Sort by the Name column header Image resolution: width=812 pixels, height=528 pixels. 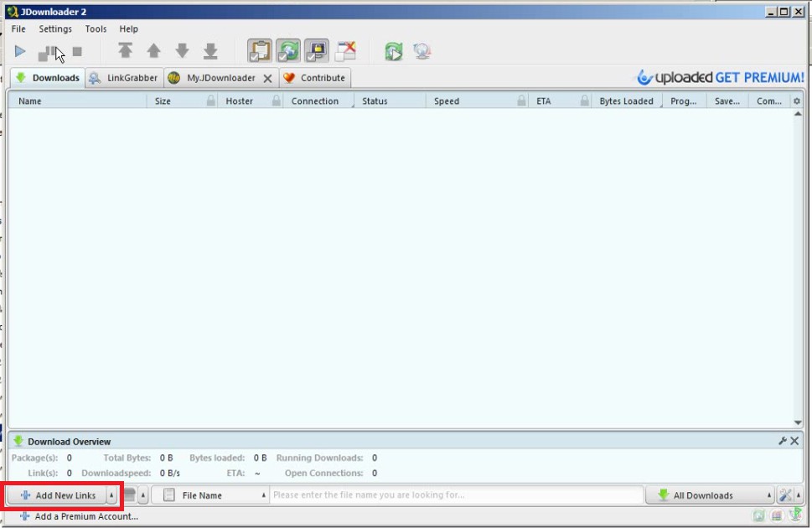click(78, 101)
